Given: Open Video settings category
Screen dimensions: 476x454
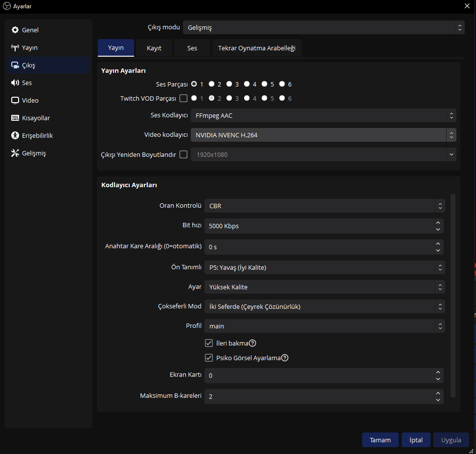Looking at the screenshot, I should coord(48,100).
